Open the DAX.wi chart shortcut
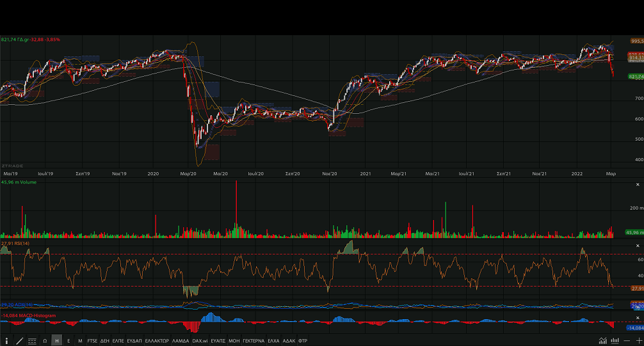The height and width of the screenshot is (346, 644). [200, 341]
